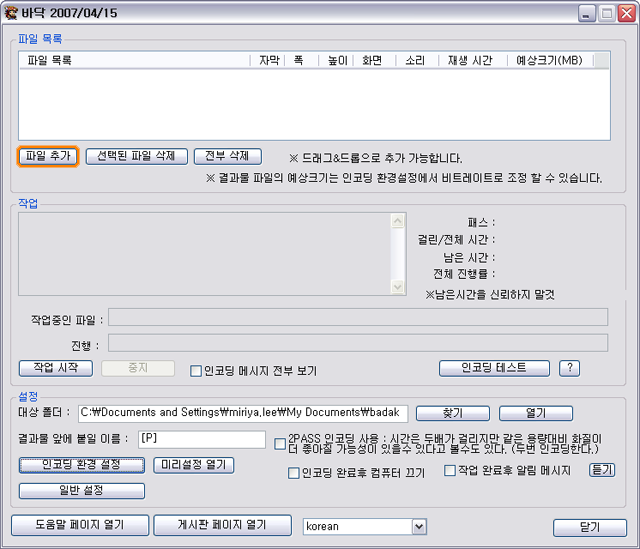Open the question mark help button
Image resolution: width=640 pixels, height=549 pixels.
(x=570, y=368)
